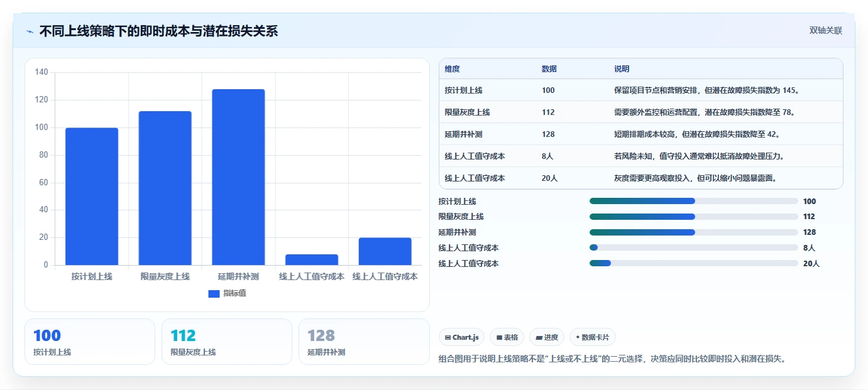This screenshot has width=868, height=390.
Task: Open the 100 按计划上线 summary card
Action: [x=90, y=342]
